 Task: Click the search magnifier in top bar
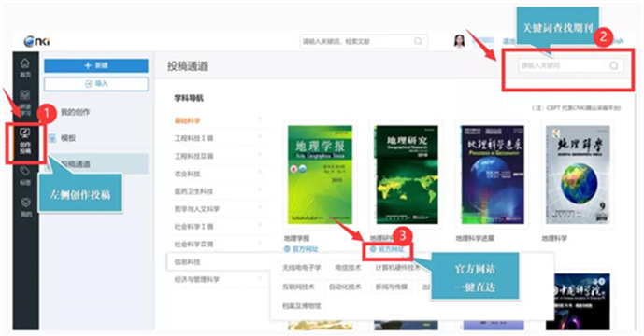point(418,41)
